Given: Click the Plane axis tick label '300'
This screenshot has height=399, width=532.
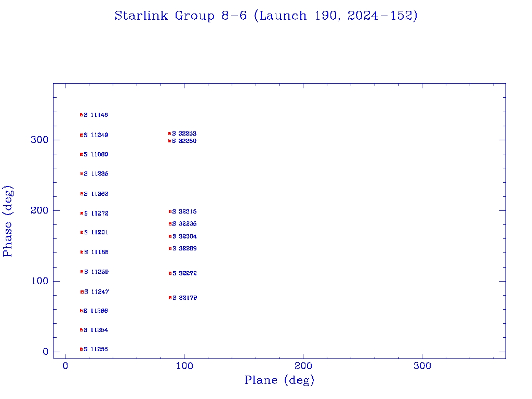Looking at the screenshot, I should point(422,366).
